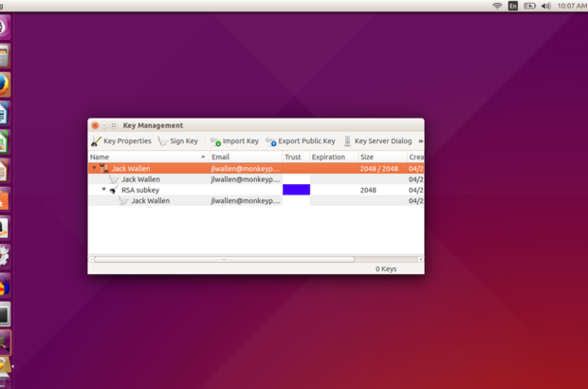
Task: Open Key Properties from the toolbar
Action: click(x=121, y=141)
